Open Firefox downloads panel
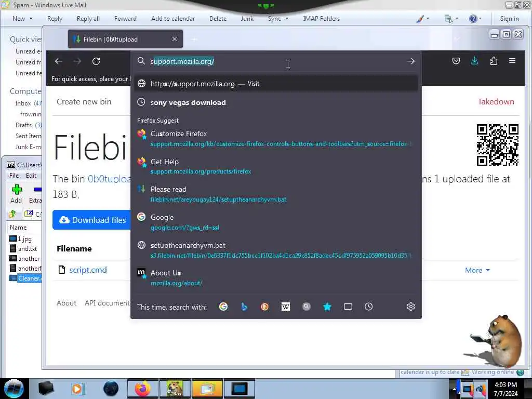532x399 pixels. point(475,61)
